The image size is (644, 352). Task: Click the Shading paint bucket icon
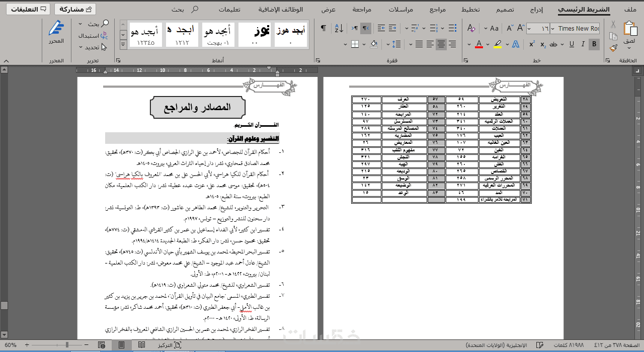[374, 44]
